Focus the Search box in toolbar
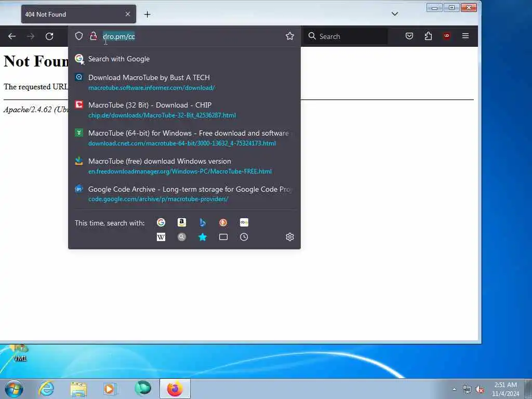Image resolution: width=532 pixels, height=399 pixels. pos(344,36)
